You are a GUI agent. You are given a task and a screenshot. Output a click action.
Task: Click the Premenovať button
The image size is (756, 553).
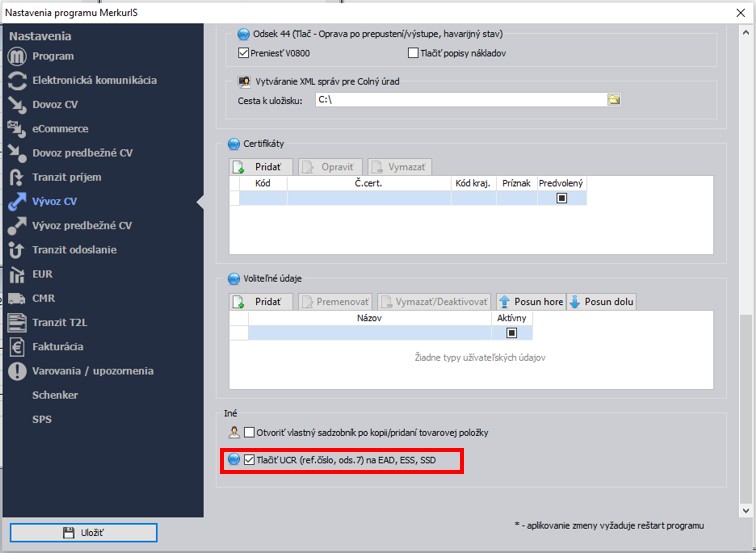click(335, 302)
